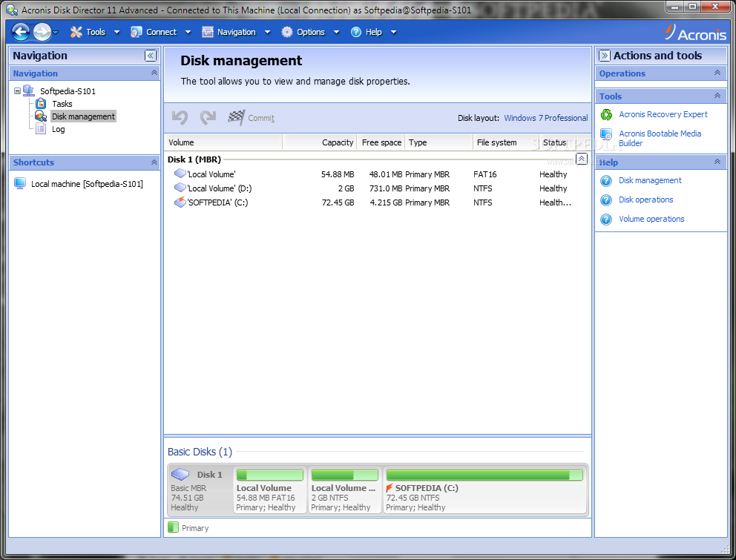Collapse the Navigation pane with double-chevron
The width and height of the screenshot is (736, 560).
(150, 56)
